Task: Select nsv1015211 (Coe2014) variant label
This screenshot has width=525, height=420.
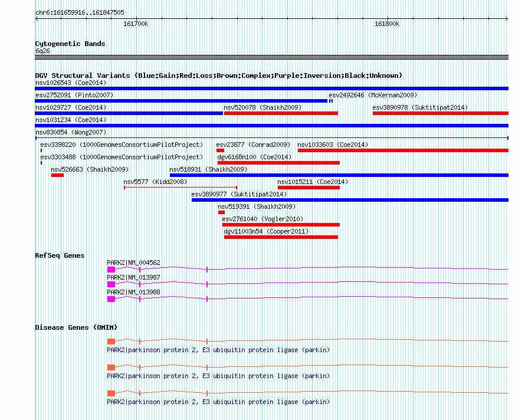Action: click(313, 182)
